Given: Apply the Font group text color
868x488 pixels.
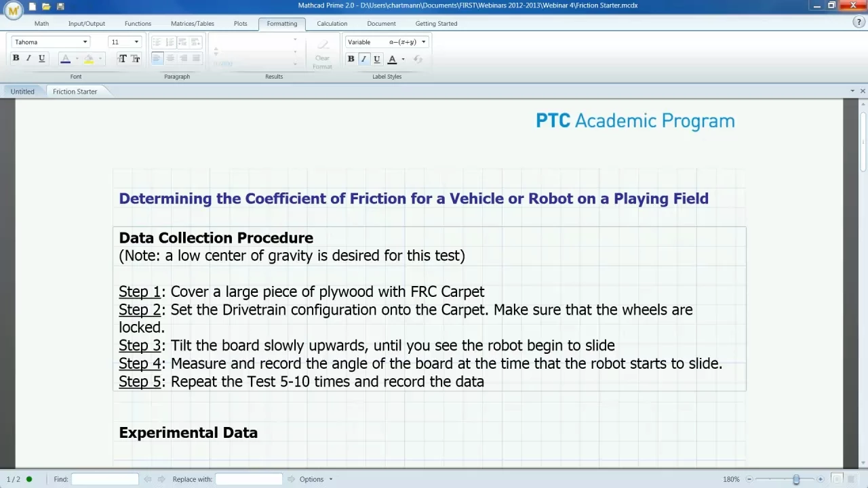Looking at the screenshot, I should 66,59.
